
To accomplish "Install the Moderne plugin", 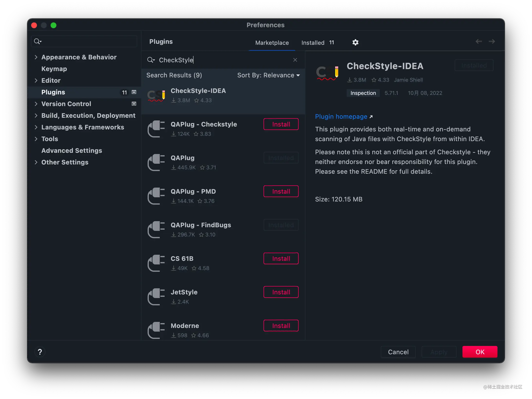I will 281,326.
